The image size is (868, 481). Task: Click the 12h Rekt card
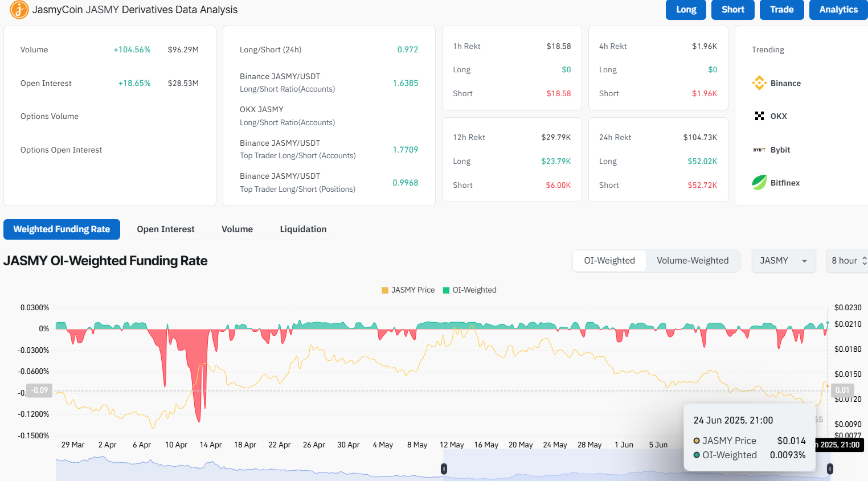coord(511,159)
